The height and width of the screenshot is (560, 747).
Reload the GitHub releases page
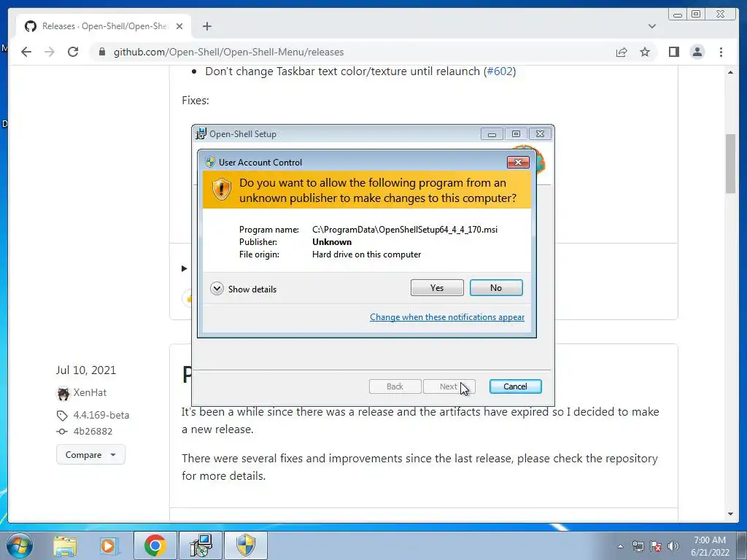point(73,52)
